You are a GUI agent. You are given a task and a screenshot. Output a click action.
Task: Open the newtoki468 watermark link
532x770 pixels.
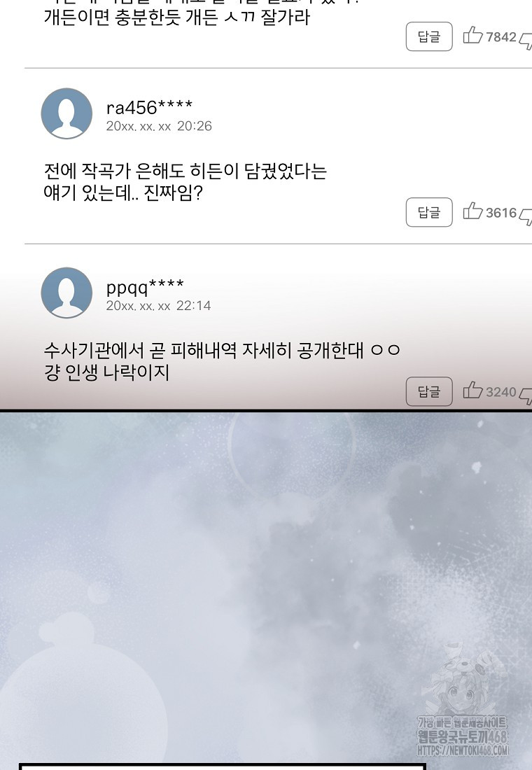tap(463, 736)
